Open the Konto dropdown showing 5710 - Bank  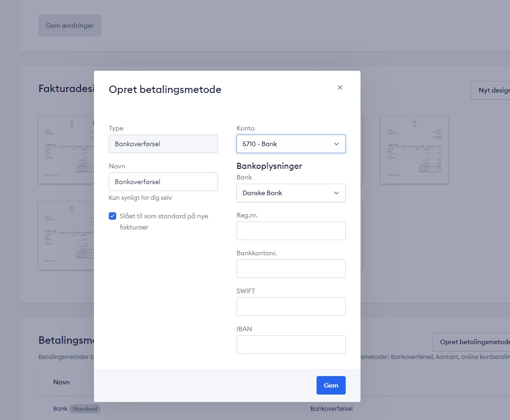click(x=291, y=144)
